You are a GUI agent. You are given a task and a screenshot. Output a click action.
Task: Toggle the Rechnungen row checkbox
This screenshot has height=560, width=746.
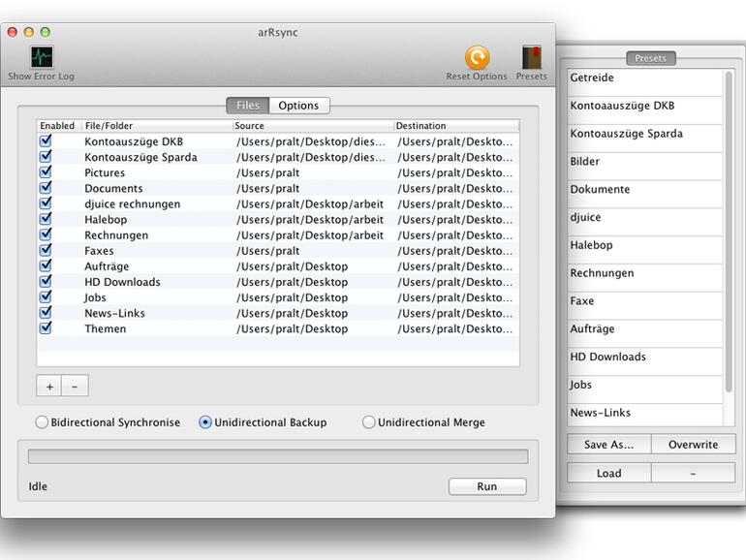tap(46, 234)
